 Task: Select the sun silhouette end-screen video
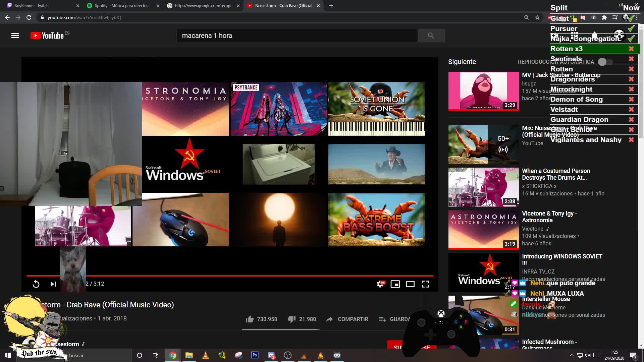click(278, 220)
